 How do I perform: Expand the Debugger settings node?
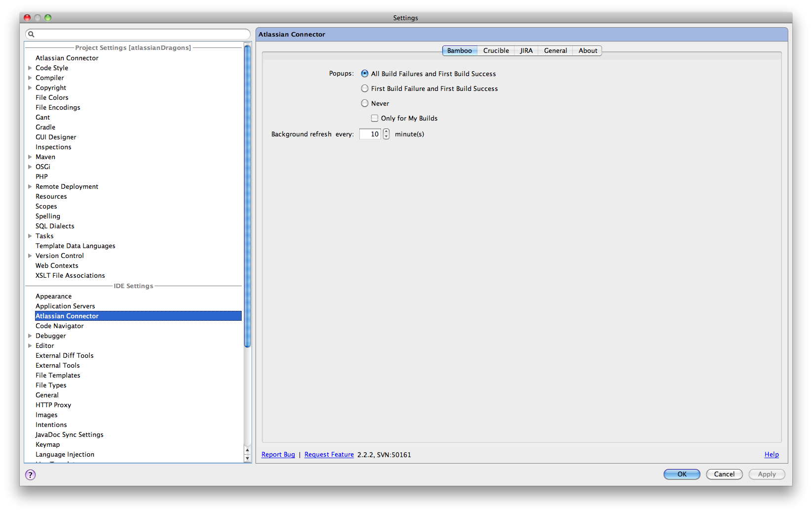[30, 336]
